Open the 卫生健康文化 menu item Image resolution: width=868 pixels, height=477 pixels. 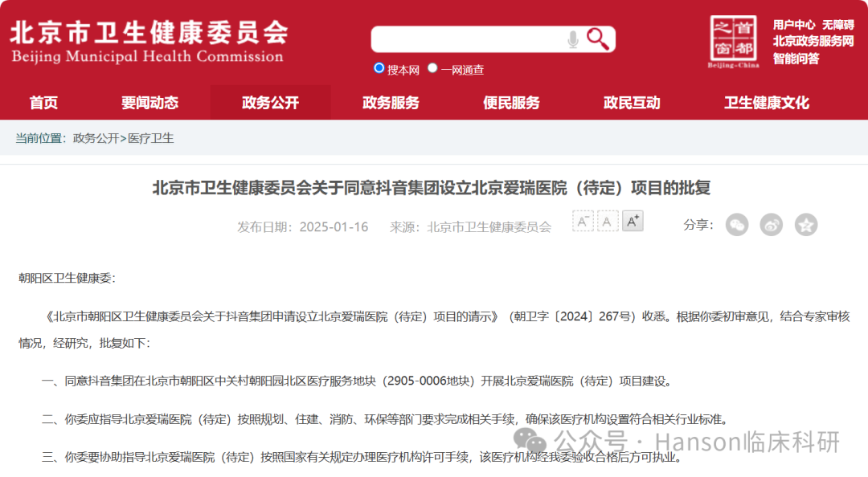click(x=767, y=103)
